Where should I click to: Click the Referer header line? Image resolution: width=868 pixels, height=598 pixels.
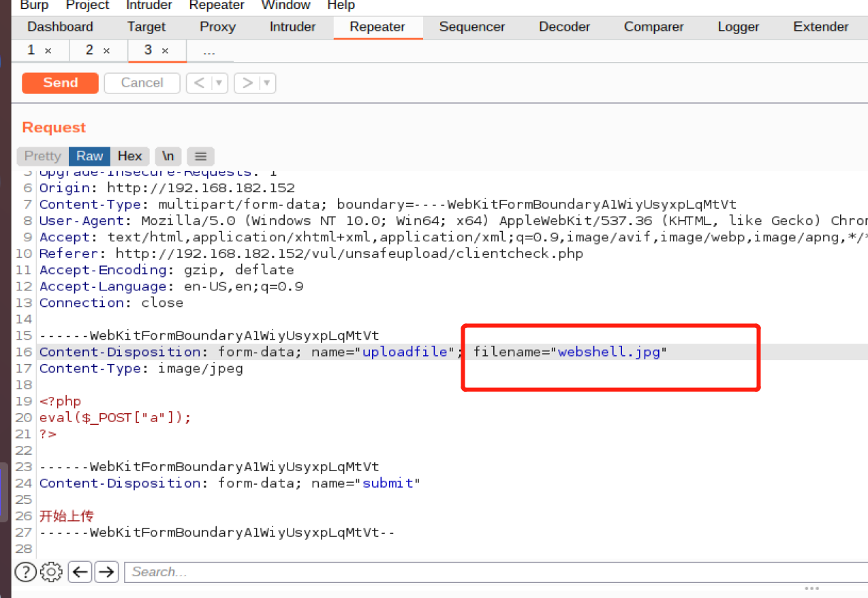[311, 254]
